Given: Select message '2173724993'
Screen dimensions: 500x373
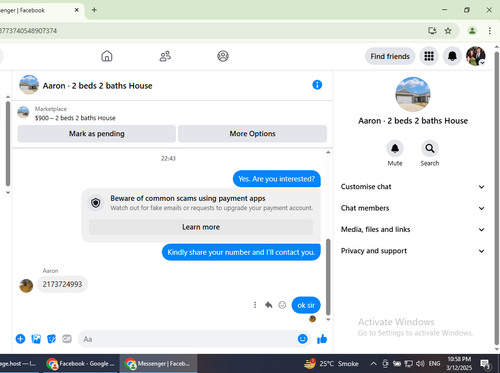Looking at the screenshot, I should tap(62, 284).
